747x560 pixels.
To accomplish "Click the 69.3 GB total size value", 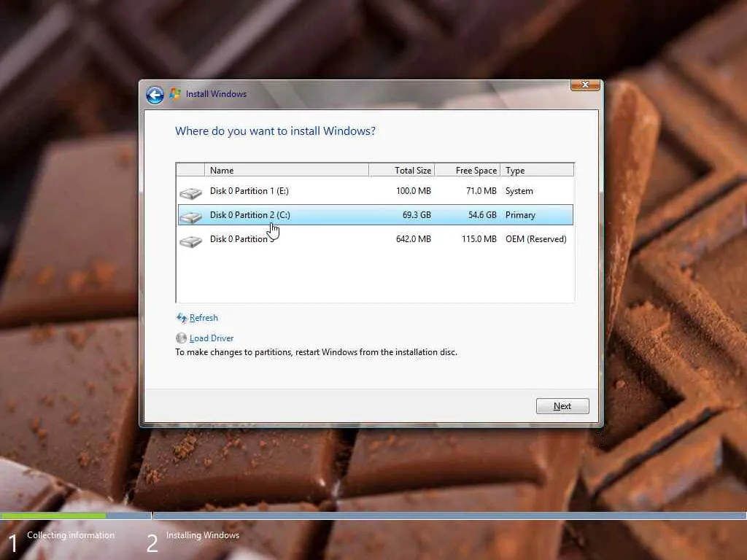I will point(417,215).
